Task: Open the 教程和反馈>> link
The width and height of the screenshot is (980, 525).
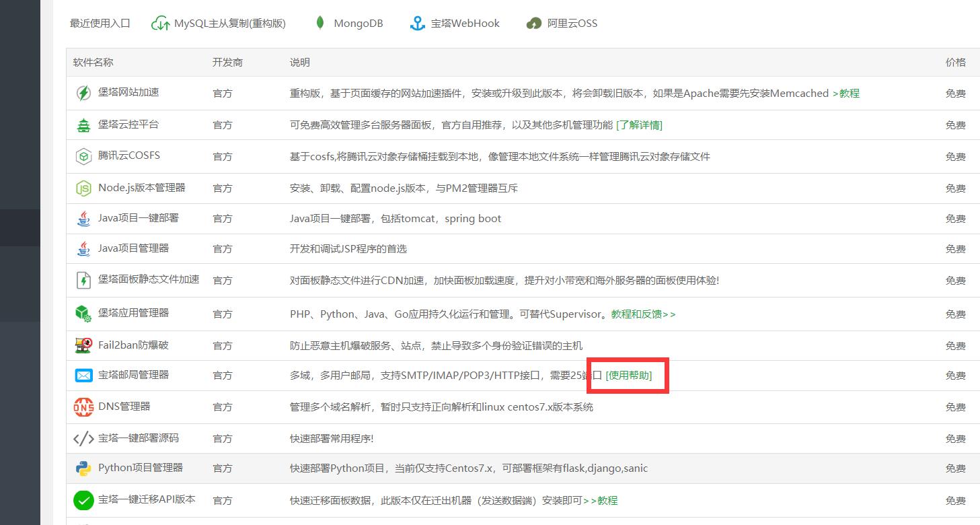Action: click(x=643, y=314)
